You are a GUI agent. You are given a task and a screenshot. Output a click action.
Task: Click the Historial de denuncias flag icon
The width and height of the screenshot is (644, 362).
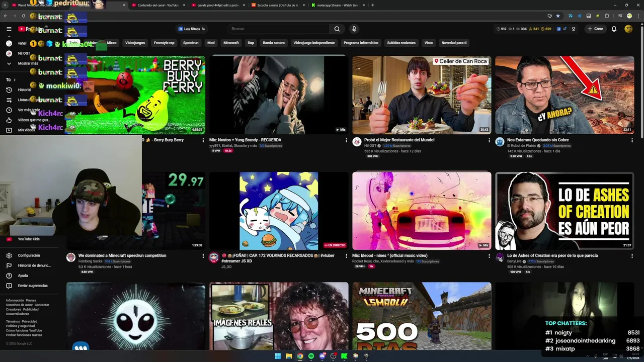[9, 265]
